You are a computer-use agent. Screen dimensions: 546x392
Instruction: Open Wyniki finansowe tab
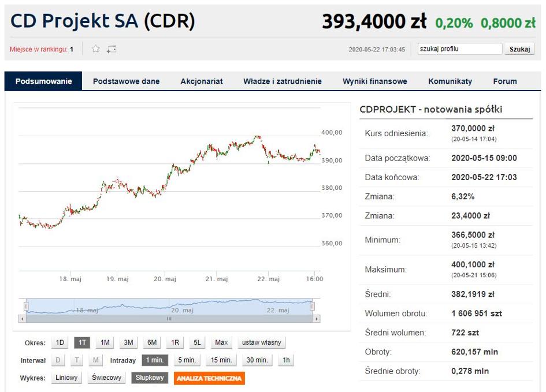click(374, 81)
